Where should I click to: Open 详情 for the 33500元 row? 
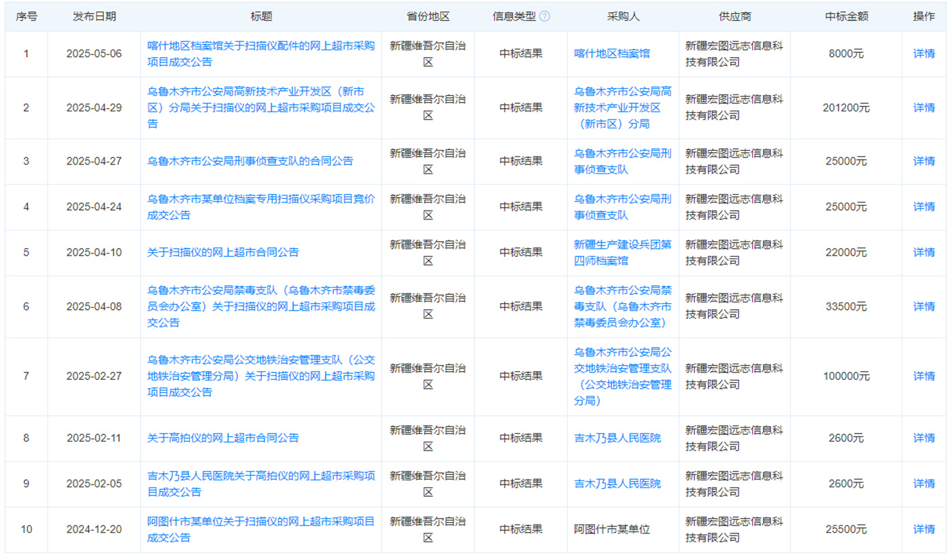click(924, 307)
